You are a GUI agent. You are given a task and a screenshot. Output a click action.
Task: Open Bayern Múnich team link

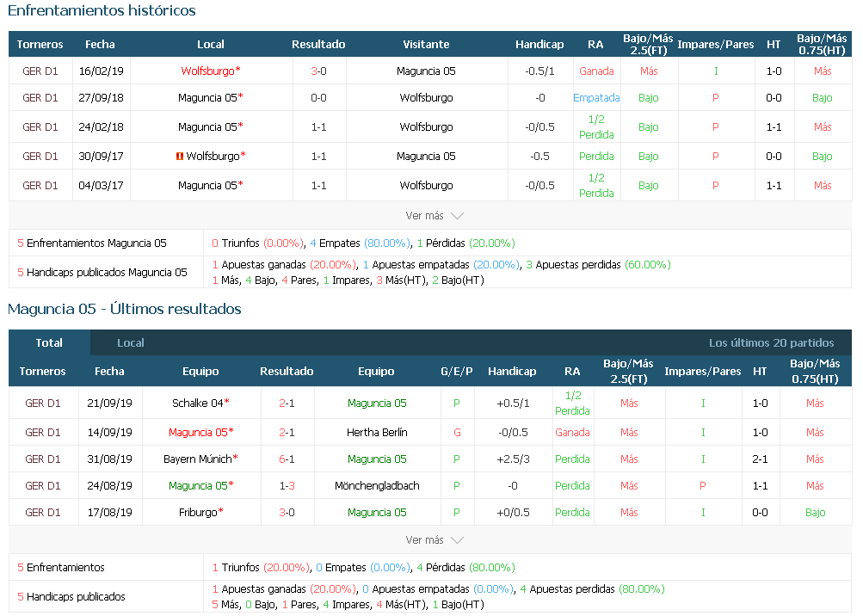tap(198, 459)
